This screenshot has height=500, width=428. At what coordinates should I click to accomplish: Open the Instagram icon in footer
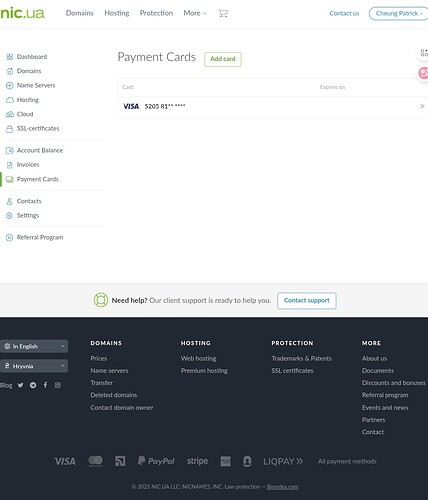point(58,385)
